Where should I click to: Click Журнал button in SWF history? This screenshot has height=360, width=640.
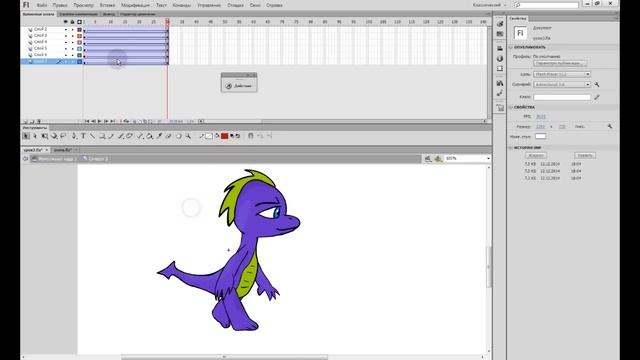click(x=536, y=156)
